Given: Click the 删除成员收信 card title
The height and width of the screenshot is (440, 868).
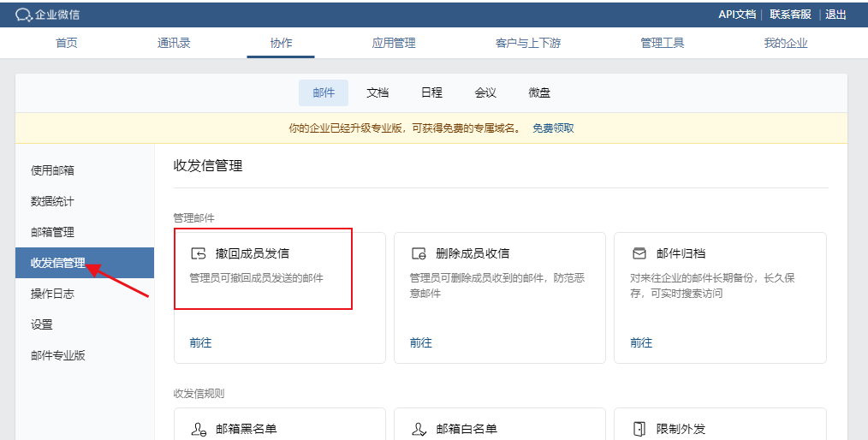Looking at the screenshot, I should (473, 253).
